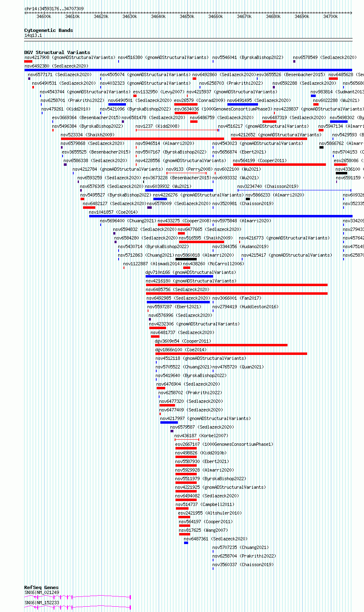Click nsv5866233 (Almarri2020) label

[x=275, y=195]
